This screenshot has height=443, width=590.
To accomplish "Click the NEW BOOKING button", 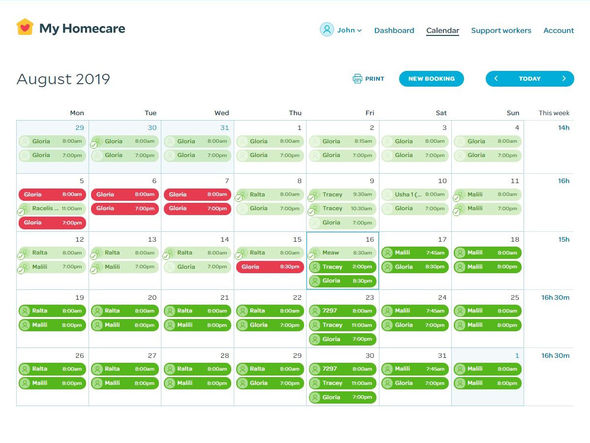I will pyautogui.click(x=431, y=79).
